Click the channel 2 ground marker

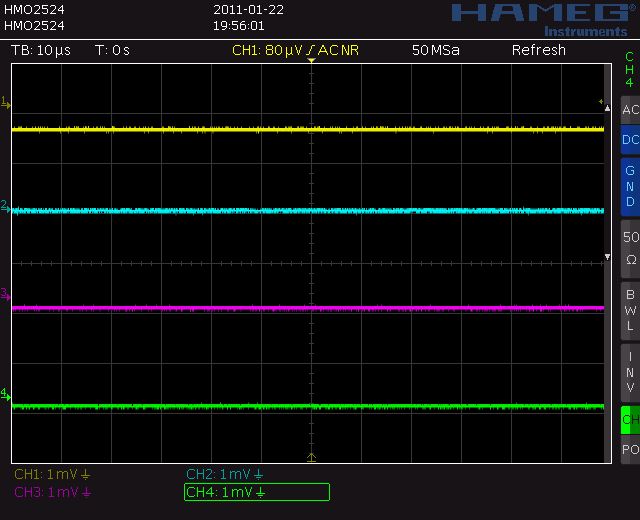tap(5, 205)
